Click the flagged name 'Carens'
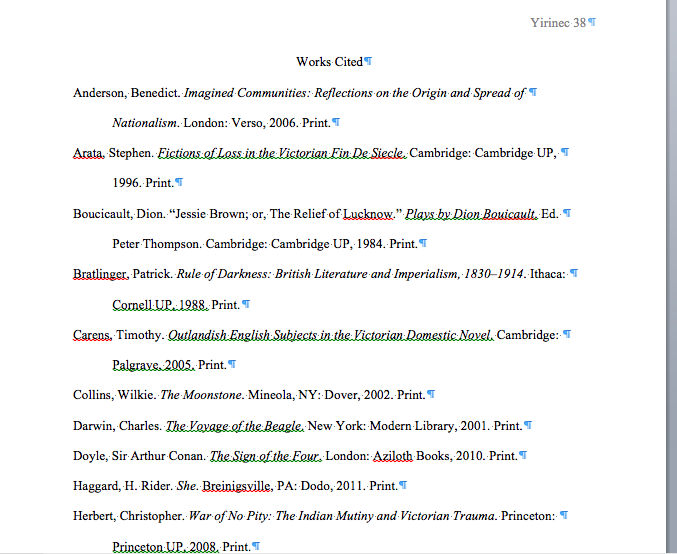 click(92, 335)
